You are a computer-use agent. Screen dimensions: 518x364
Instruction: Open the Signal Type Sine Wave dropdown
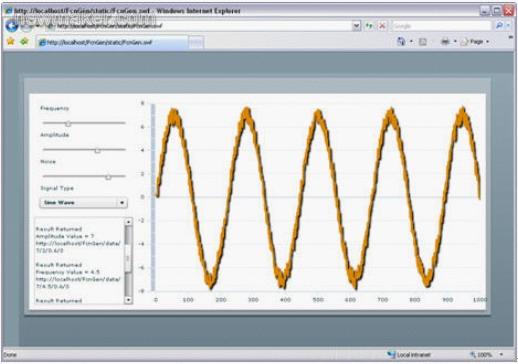[83, 203]
